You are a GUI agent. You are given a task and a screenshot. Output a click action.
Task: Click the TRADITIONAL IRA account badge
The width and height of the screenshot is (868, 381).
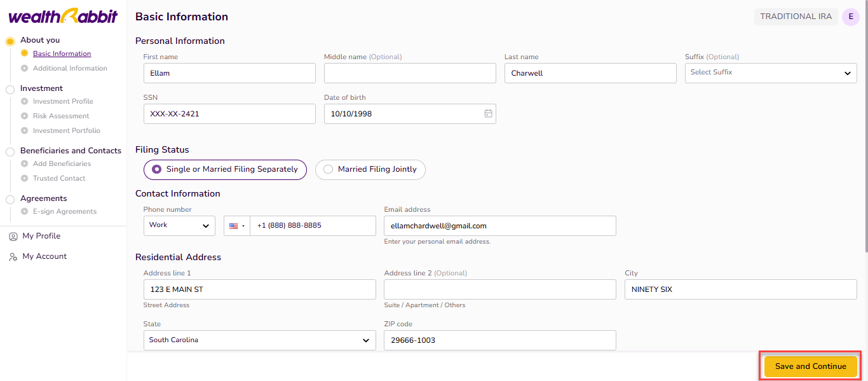tap(796, 17)
